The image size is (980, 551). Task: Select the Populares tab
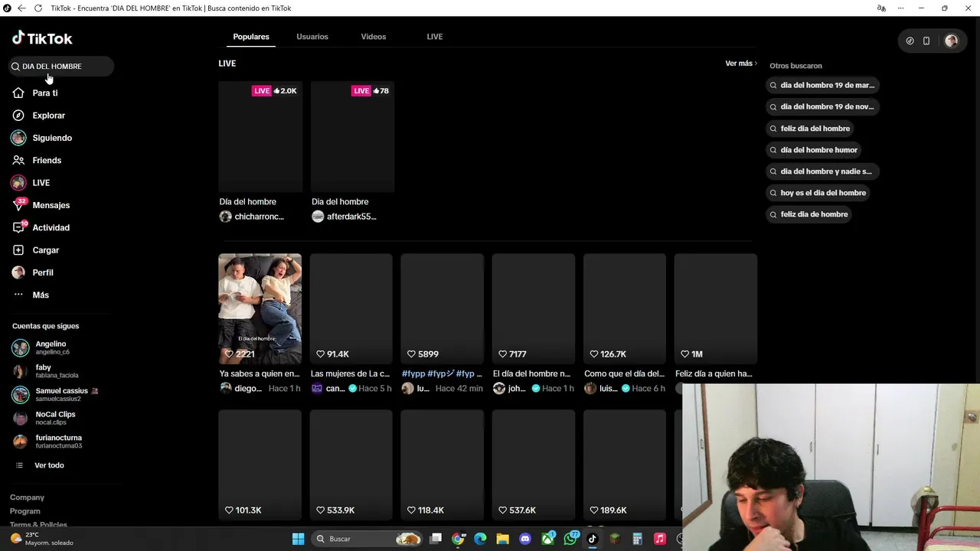coord(251,37)
